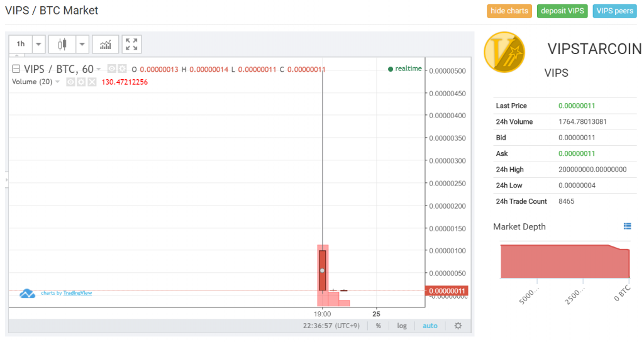
Task: Click the 24h High value 200000000.00000000
Action: (592, 169)
